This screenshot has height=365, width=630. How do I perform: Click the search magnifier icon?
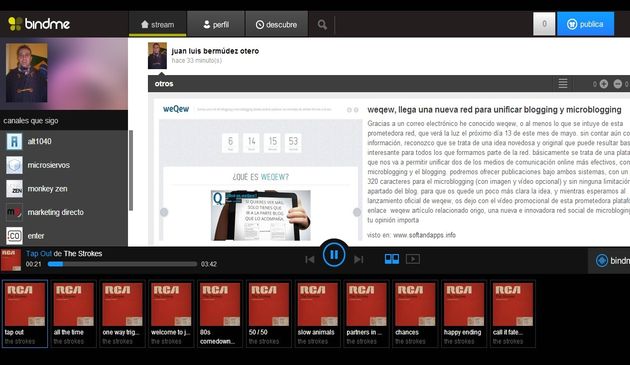tap(322, 25)
